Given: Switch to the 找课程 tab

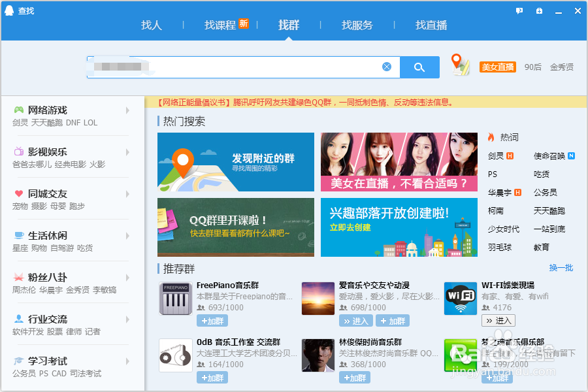Looking at the screenshot, I should (x=220, y=25).
